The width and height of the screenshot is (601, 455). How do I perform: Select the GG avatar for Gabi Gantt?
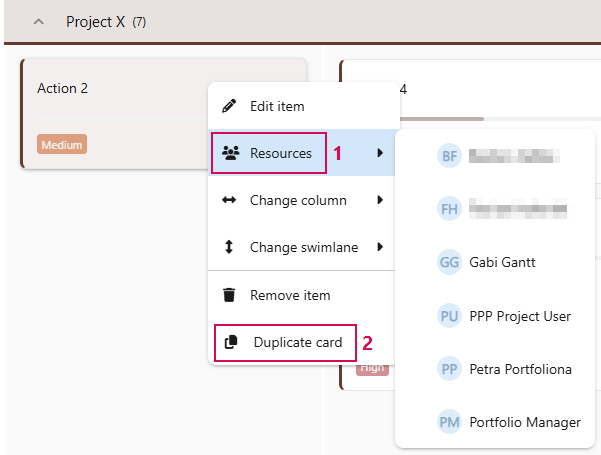(x=449, y=262)
